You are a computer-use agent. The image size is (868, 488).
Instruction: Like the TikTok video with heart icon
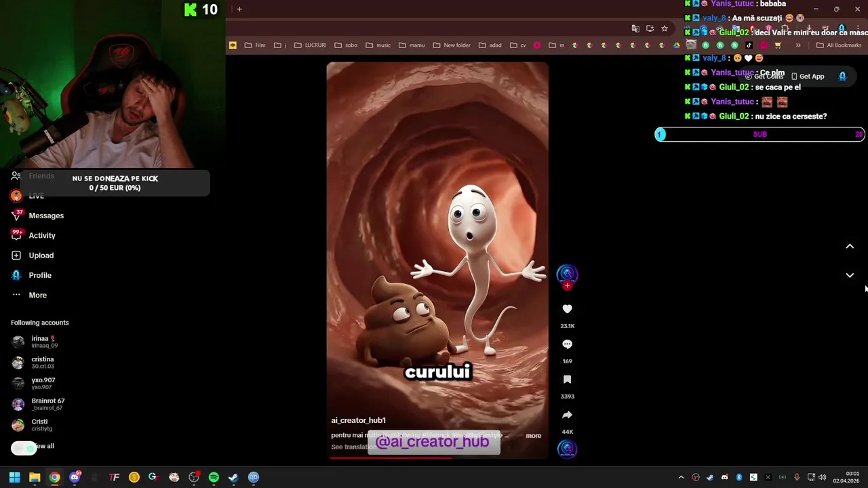pos(567,309)
